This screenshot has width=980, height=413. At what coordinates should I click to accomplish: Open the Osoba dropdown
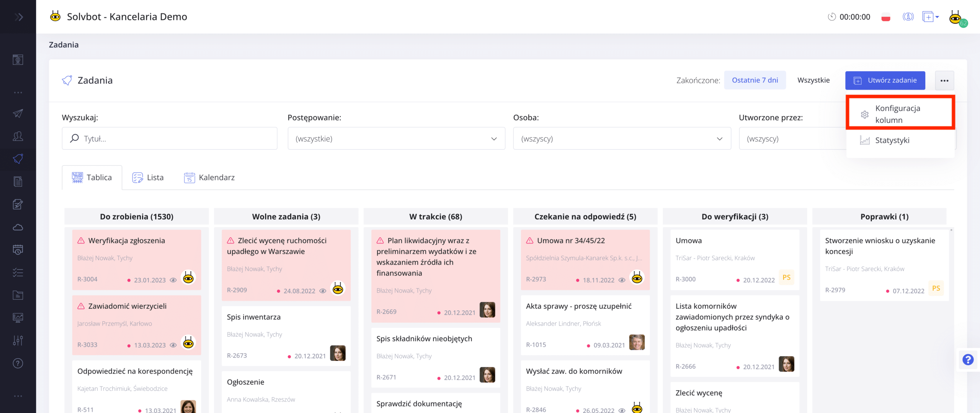tap(622, 138)
